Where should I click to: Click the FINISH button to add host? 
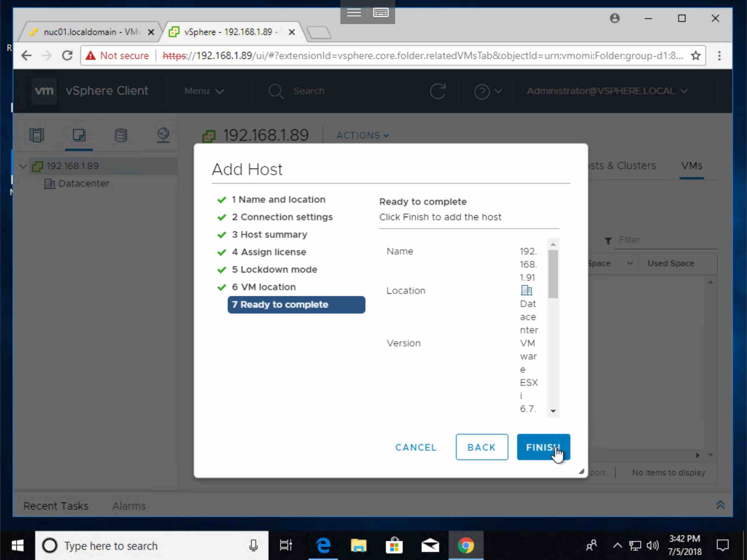tap(543, 447)
